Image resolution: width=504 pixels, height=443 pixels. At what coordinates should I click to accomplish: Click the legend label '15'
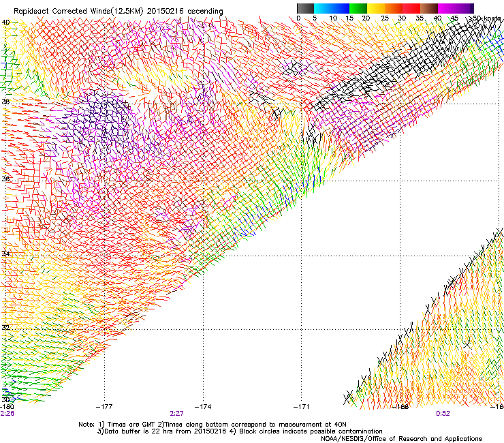pyautogui.click(x=349, y=18)
